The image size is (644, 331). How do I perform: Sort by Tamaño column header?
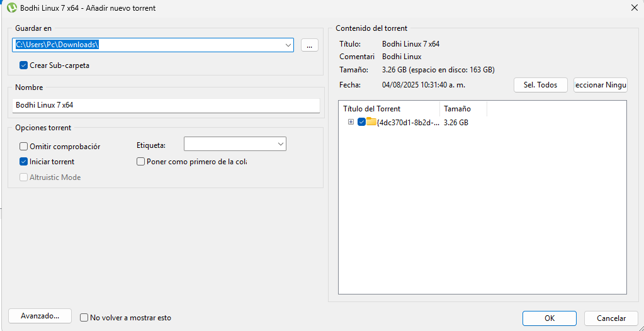click(463, 109)
